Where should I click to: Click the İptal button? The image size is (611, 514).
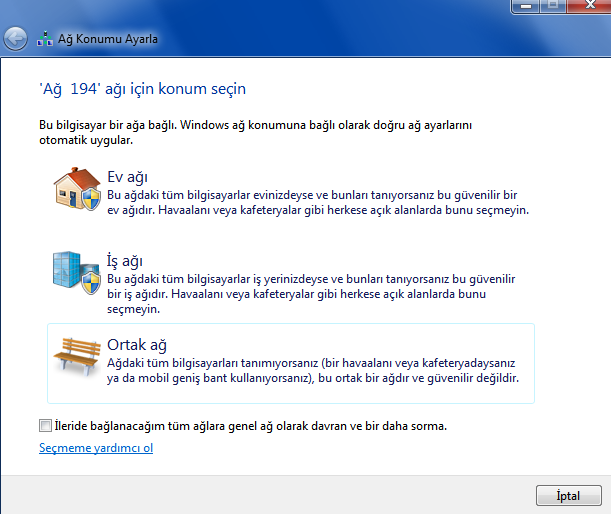click(569, 495)
